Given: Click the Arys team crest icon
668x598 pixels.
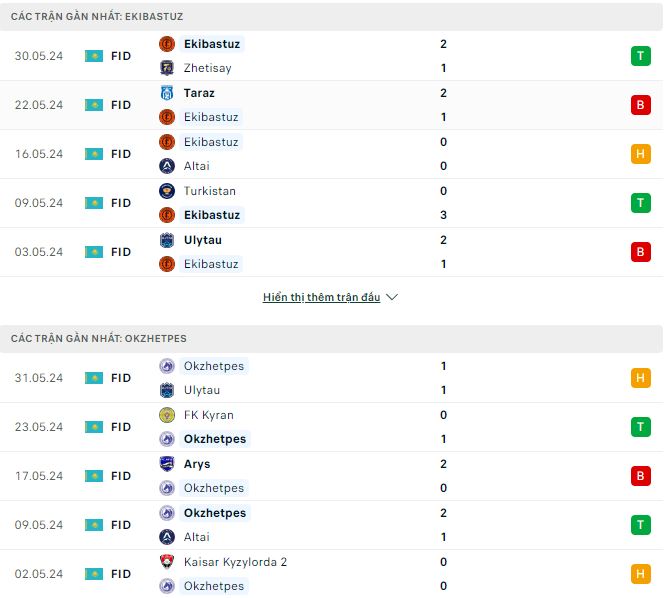Looking at the screenshot, I should point(167,464).
